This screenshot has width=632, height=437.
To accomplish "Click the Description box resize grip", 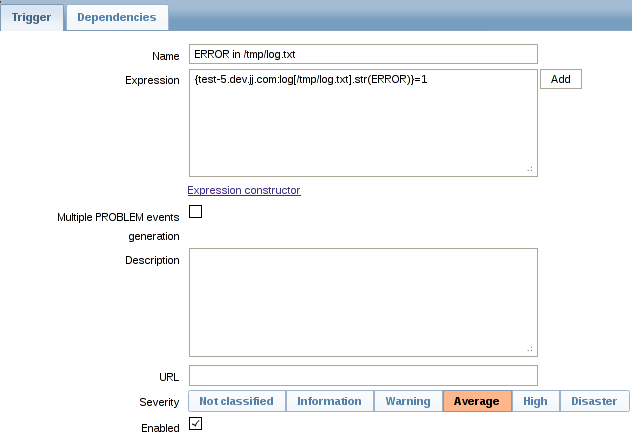I will point(530,348).
